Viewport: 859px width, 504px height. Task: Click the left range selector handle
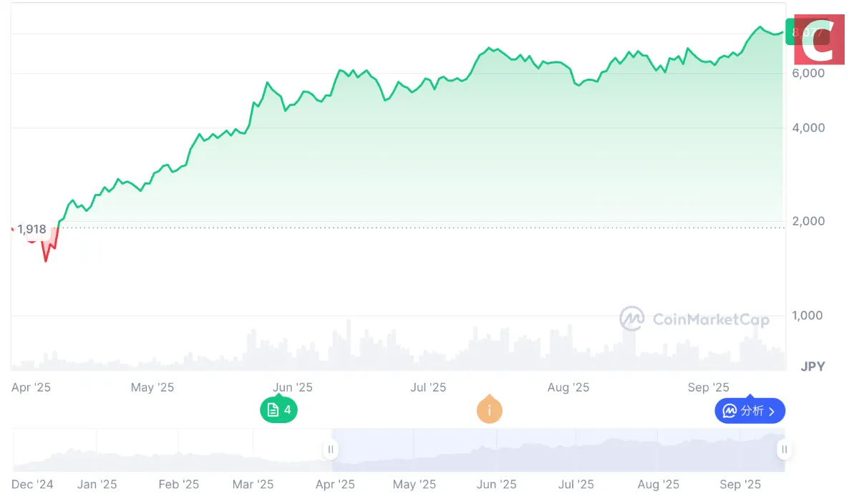(330, 449)
